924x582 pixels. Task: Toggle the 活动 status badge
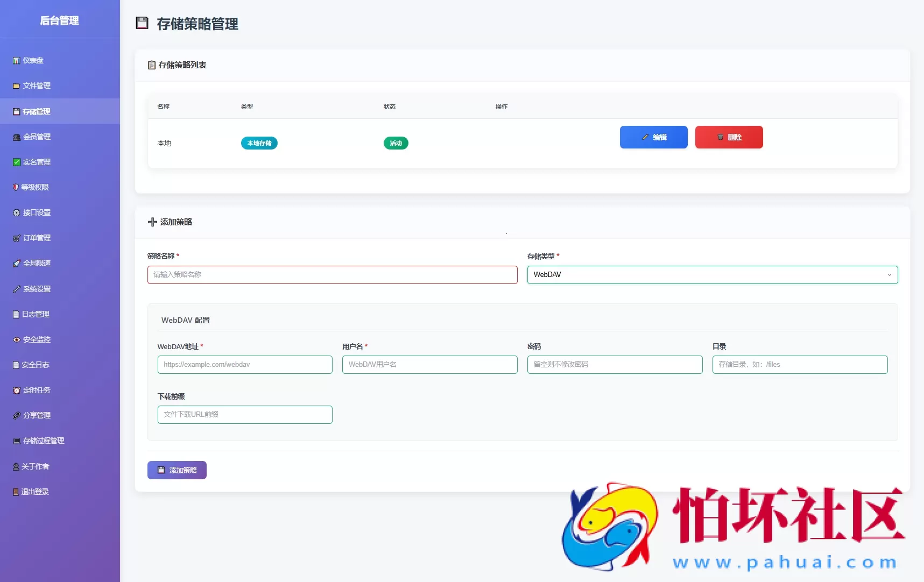(396, 143)
